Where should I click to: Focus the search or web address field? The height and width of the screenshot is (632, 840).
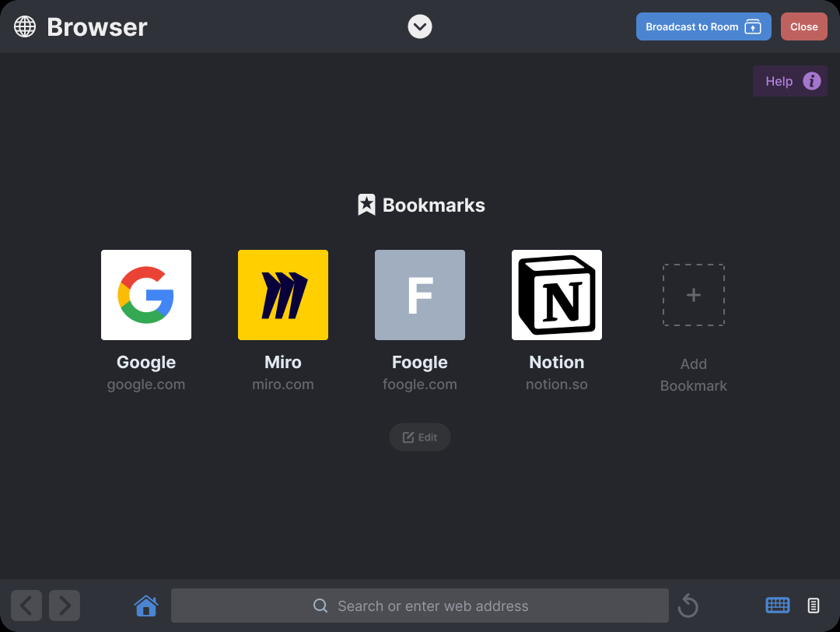click(x=419, y=606)
